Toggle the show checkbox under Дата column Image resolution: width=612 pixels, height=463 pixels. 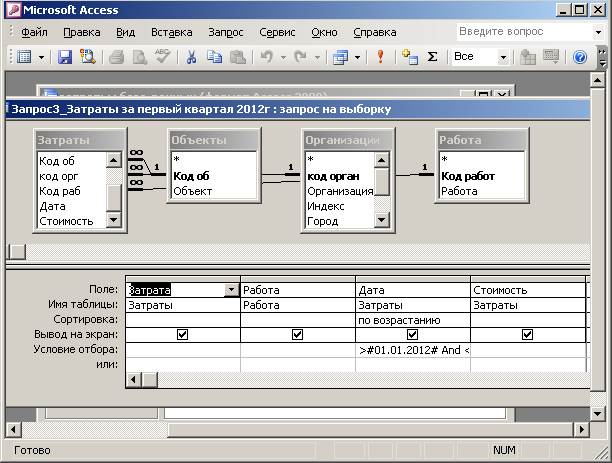pyautogui.click(x=412, y=334)
